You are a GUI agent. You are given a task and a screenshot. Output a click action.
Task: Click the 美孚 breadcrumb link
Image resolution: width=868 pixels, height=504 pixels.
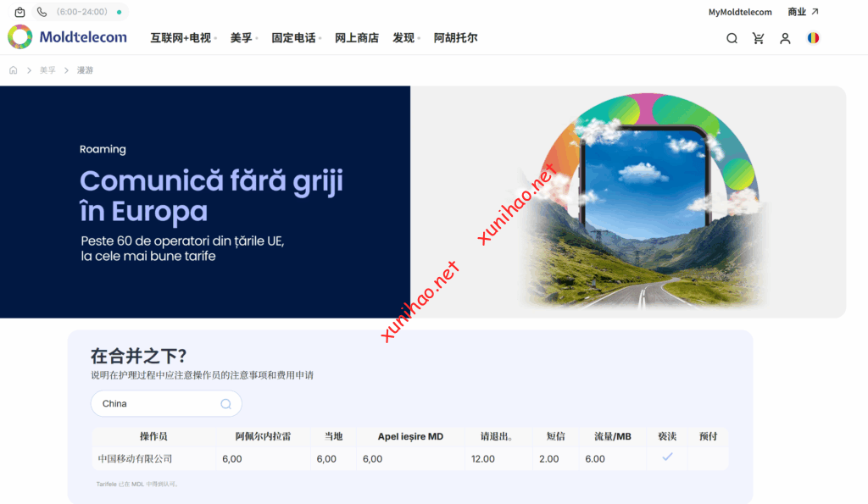[47, 70]
